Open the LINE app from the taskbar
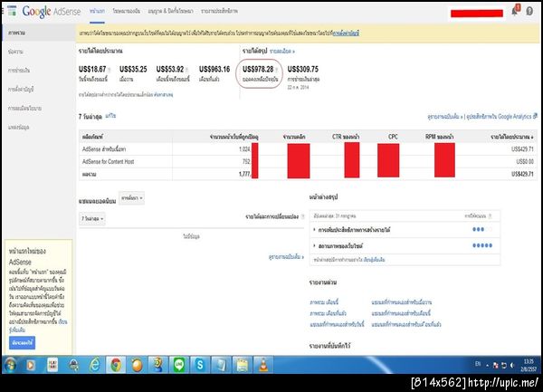Screen dimensions: 543x392 tap(179, 365)
